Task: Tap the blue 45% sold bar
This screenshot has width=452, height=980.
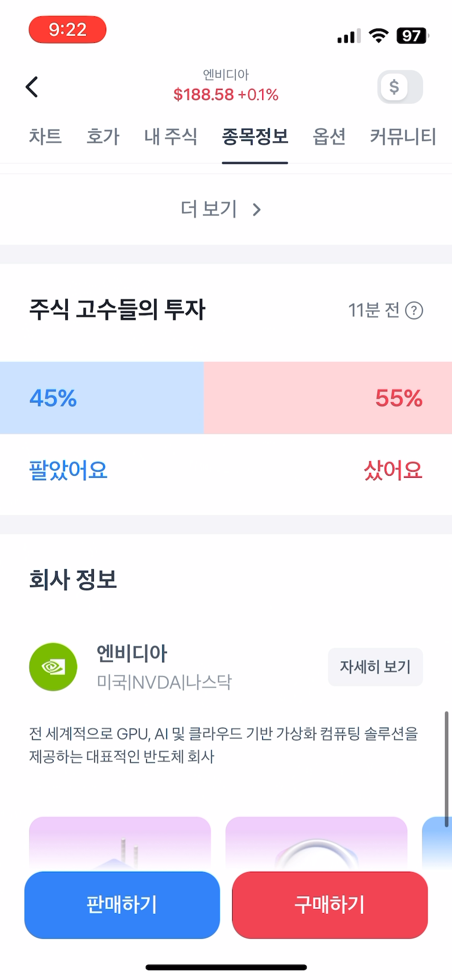Action: tap(102, 398)
